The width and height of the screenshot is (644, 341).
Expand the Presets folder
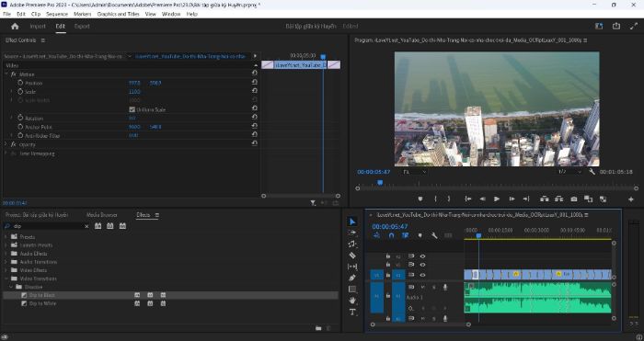(6, 237)
